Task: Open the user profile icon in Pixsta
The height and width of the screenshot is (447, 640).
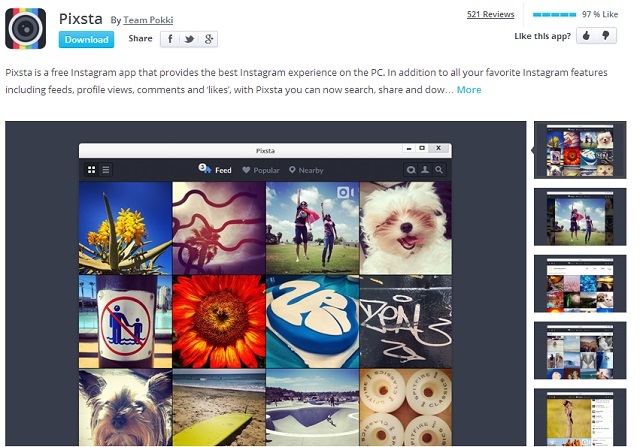Action: (x=425, y=170)
